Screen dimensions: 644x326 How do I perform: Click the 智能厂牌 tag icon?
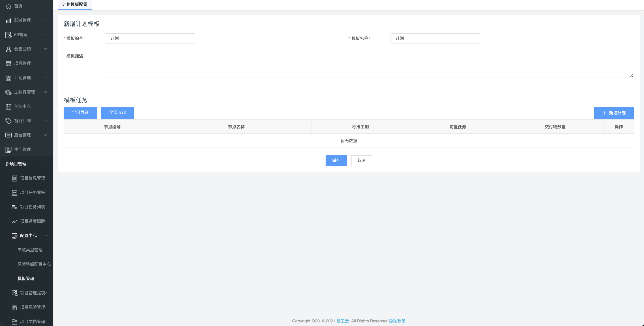8,121
